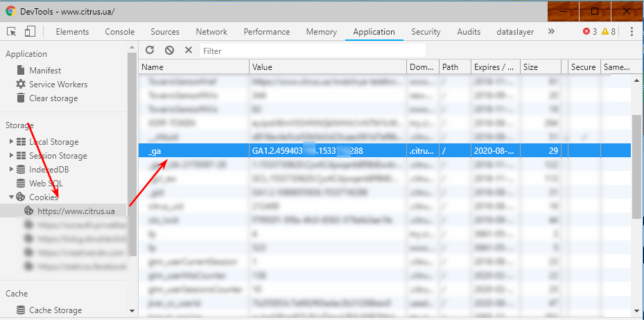Click the delete selected cookie X icon

pyautogui.click(x=189, y=51)
